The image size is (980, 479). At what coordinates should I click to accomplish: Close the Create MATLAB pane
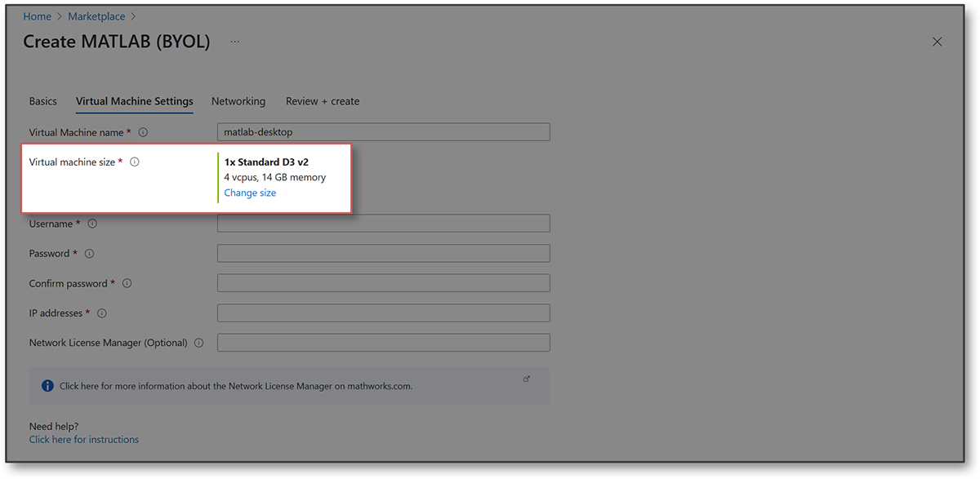point(938,42)
